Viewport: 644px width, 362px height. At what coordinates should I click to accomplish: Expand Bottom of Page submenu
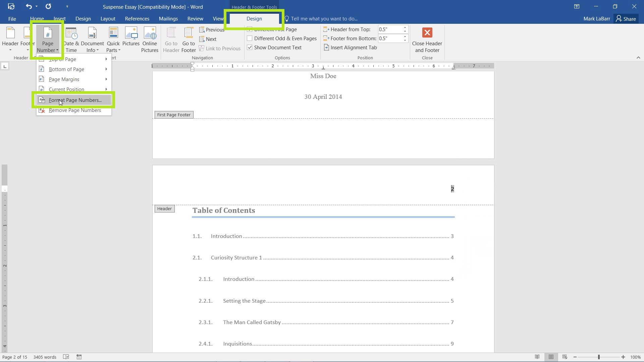click(x=74, y=69)
